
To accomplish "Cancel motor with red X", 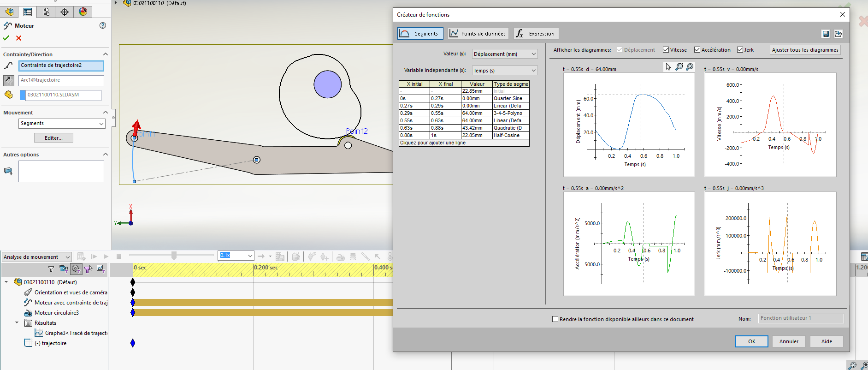I will tap(18, 38).
